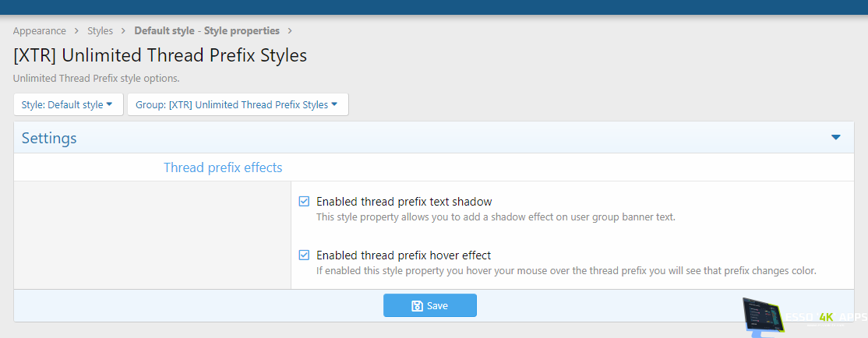Click the Settings section header title
This screenshot has width=868, height=338.
coord(49,139)
